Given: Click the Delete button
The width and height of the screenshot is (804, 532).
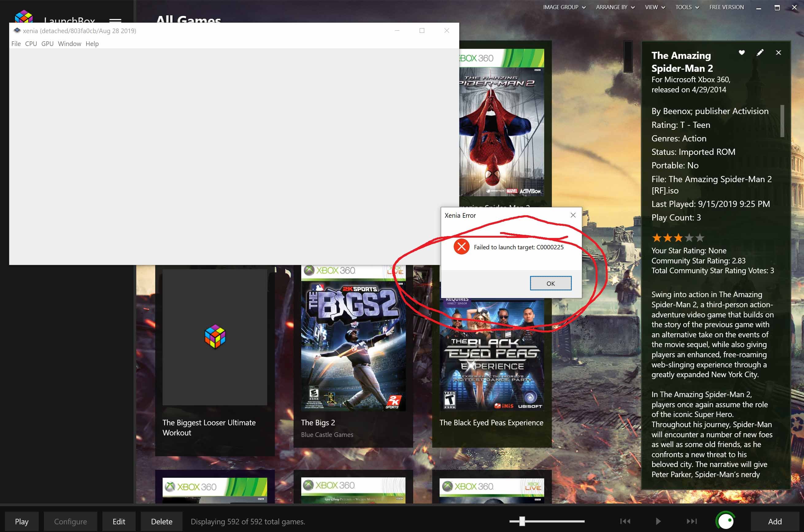Looking at the screenshot, I should (162, 522).
